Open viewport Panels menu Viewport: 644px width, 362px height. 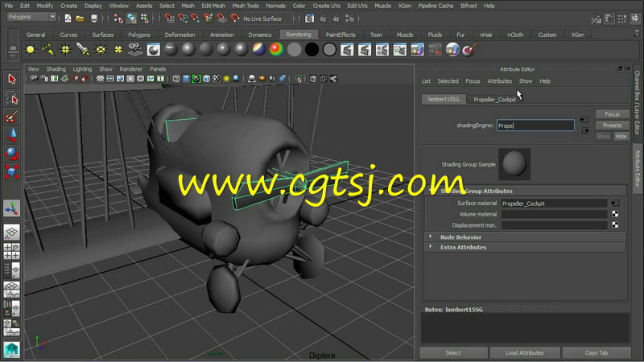pos(158,69)
